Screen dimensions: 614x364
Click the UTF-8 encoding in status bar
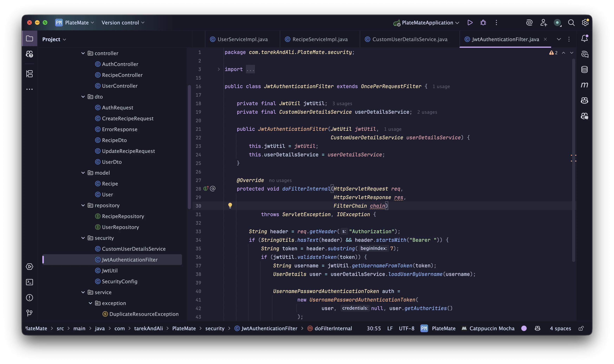(407, 328)
